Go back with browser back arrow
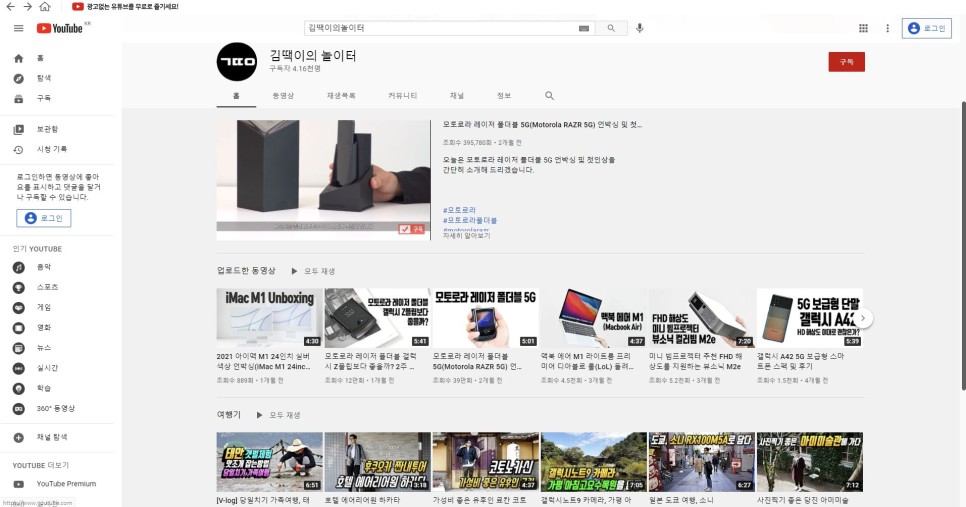This screenshot has width=966, height=507. click(10, 7)
